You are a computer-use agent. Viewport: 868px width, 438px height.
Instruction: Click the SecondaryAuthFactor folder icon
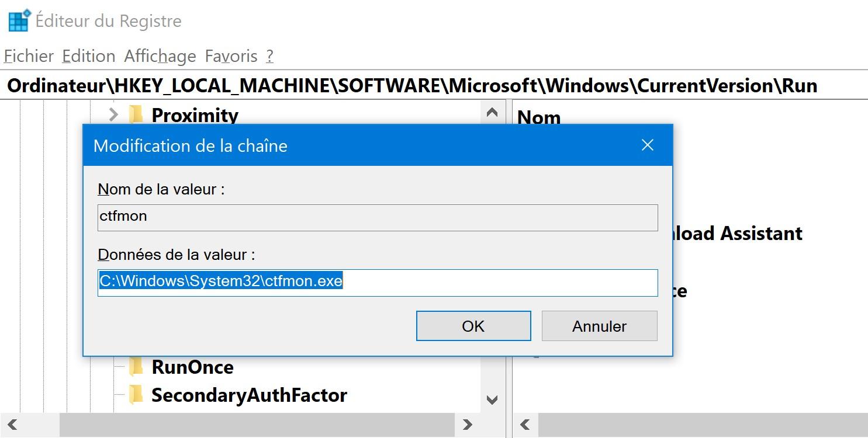(136, 395)
